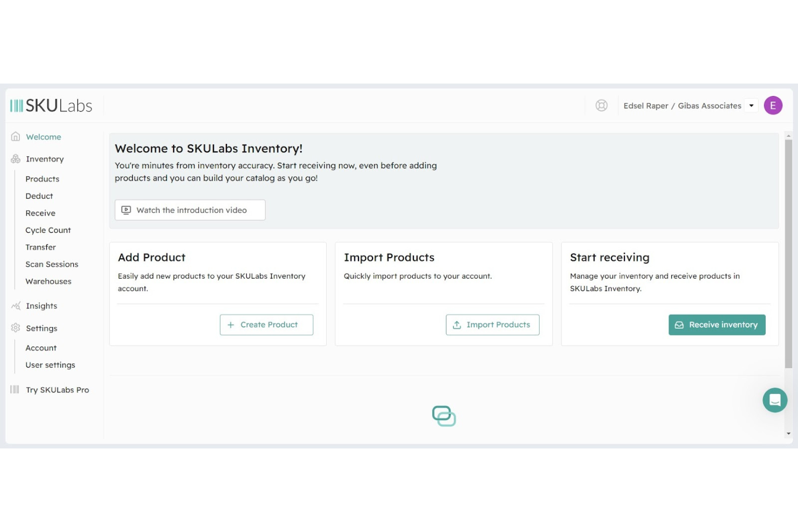The height and width of the screenshot is (532, 798).
Task: Click the SKULabs logo
Action: click(51, 106)
